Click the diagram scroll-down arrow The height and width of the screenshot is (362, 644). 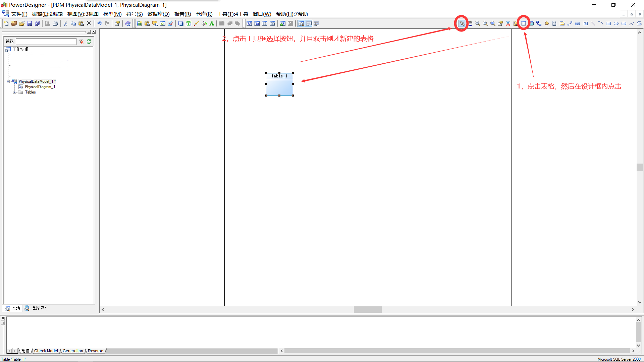point(640,302)
